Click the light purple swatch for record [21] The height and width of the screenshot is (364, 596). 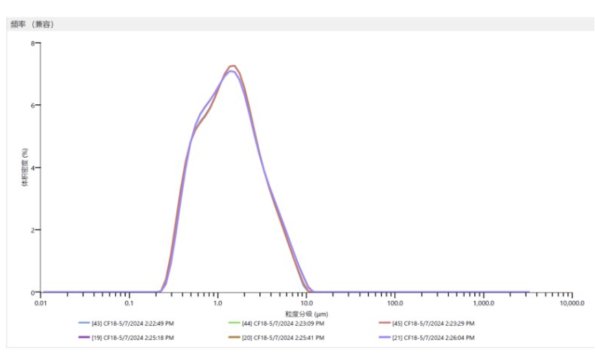[x=385, y=337]
